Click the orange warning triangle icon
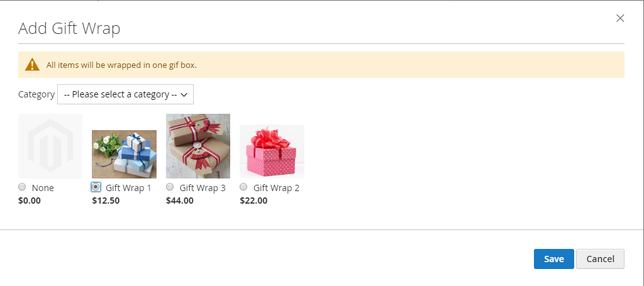Screen dimensions: 644x286 [x=32, y=65]
